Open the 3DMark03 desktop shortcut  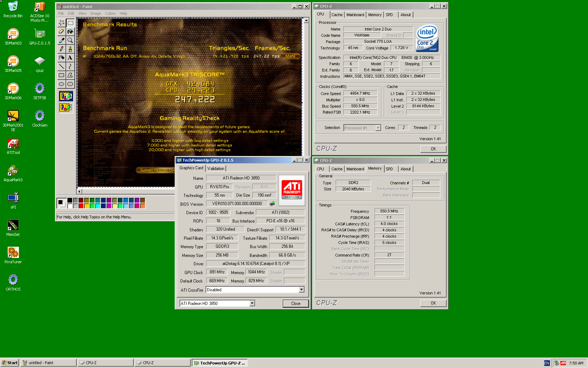point(13,36)
